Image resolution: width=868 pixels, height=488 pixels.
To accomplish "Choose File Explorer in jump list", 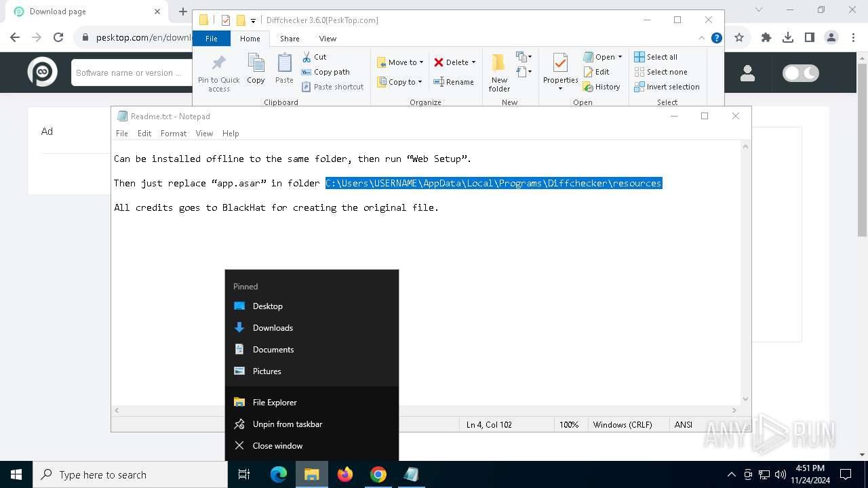I will click(312, 403).
